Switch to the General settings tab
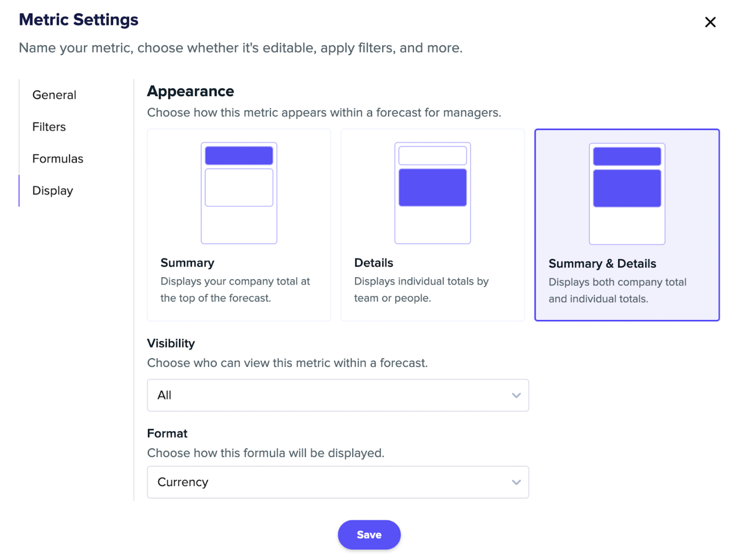Viewport: 744px width, 560px height. (x=54, y=95)
